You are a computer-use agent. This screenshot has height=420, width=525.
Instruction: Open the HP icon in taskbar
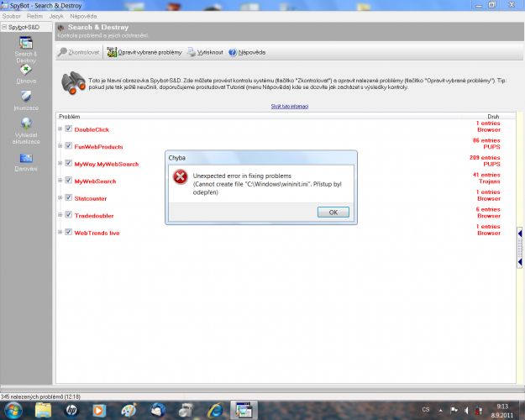pos(71,410)
